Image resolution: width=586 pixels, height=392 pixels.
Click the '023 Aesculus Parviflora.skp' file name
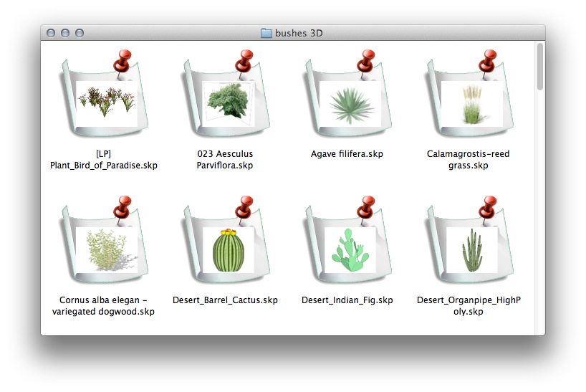pyautogui.click(x=225, y=160)
